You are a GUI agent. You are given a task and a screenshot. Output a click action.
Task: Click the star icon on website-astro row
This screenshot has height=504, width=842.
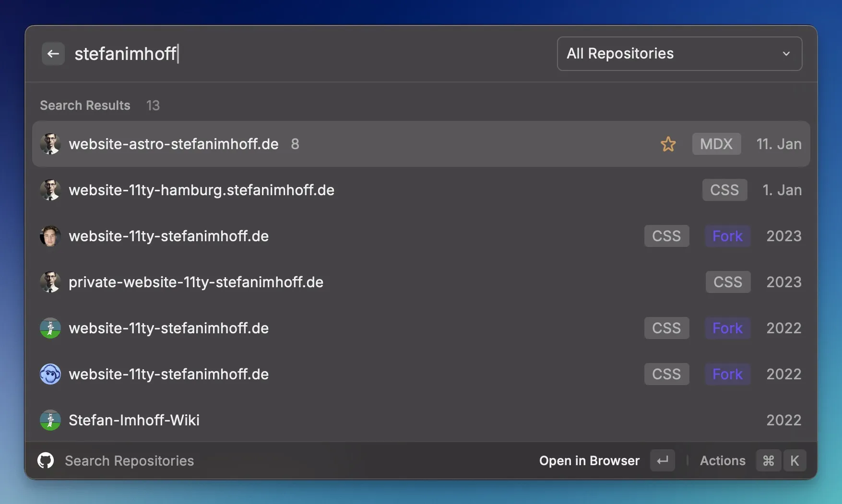tap(668, 144)
